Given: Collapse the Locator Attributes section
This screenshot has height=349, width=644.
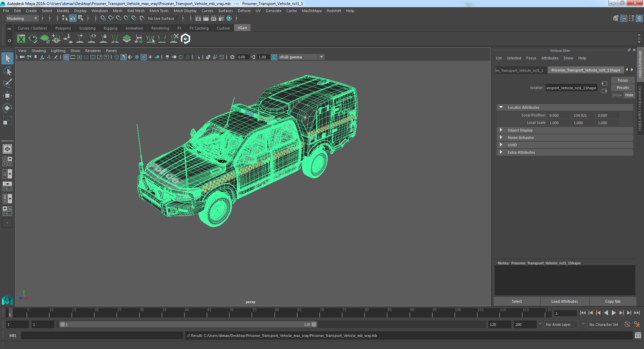Looking at the screenshot, I should coord(501,107).
